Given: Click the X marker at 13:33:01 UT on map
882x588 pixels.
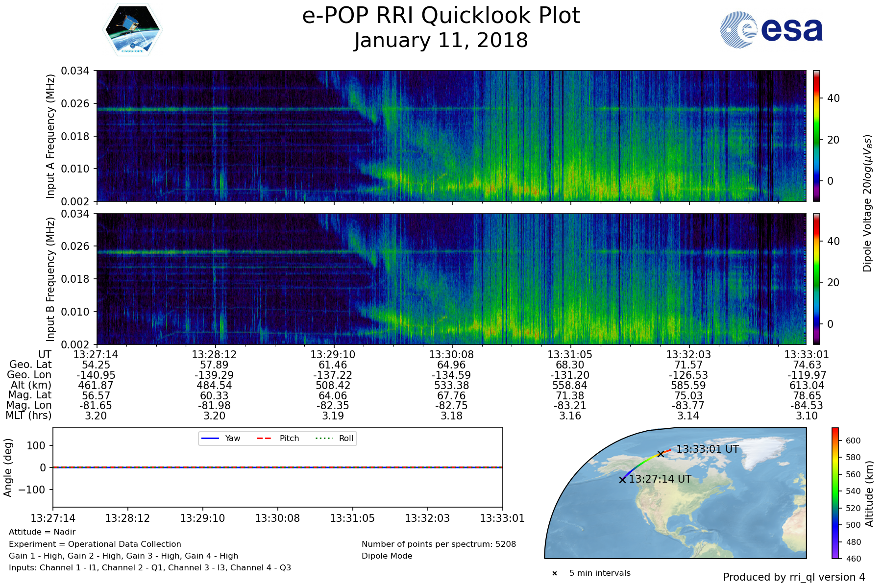Looking at the screenshot, I should coord(661,454).
